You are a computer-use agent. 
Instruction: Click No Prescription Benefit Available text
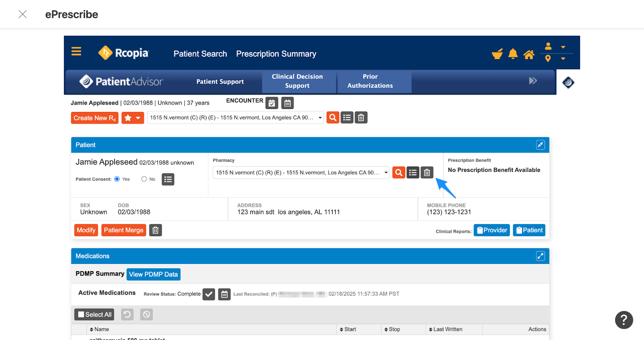click(494, 170)
